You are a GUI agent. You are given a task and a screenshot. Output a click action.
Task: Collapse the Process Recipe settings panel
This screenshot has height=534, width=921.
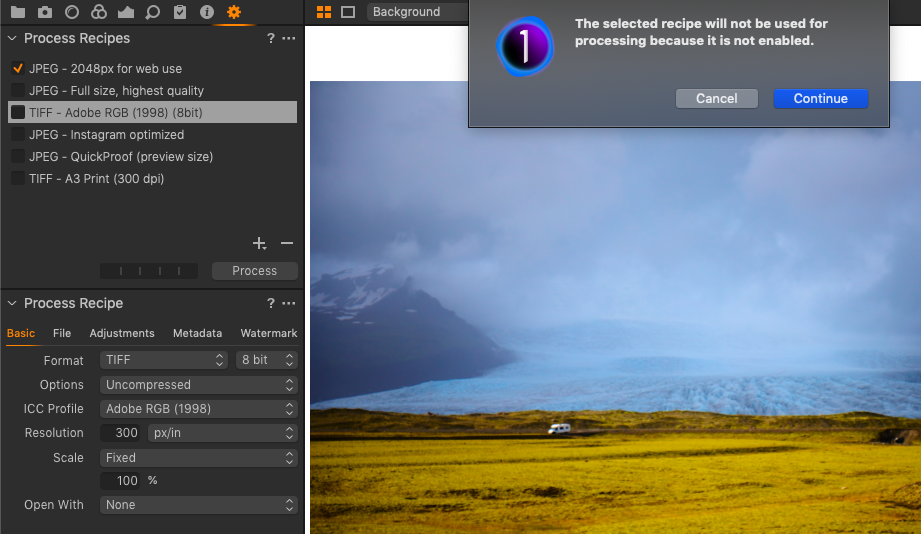(12, 303)
